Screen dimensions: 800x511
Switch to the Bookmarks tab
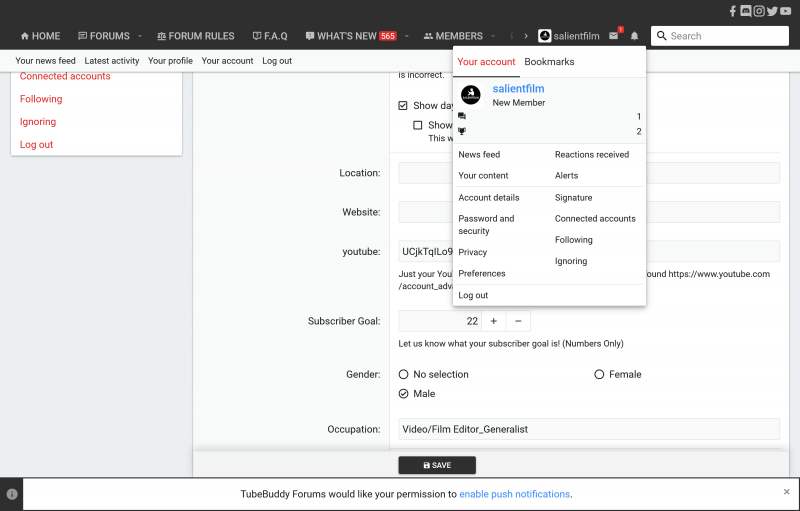coord(549,62)
